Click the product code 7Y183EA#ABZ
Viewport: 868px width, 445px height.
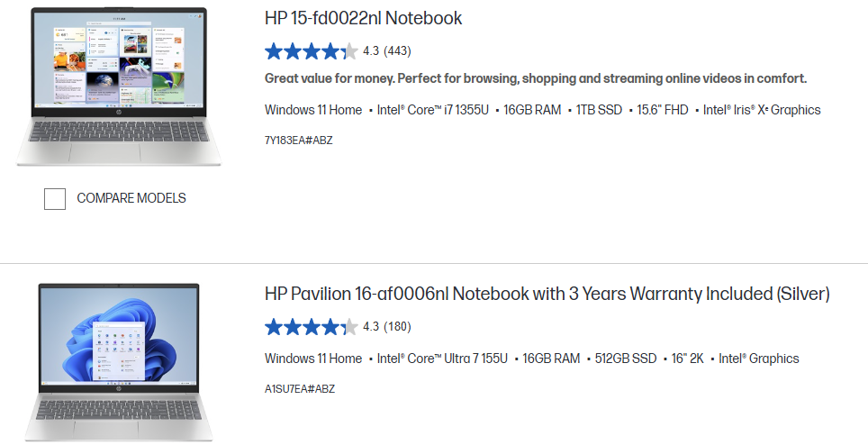tap(298, 141)
